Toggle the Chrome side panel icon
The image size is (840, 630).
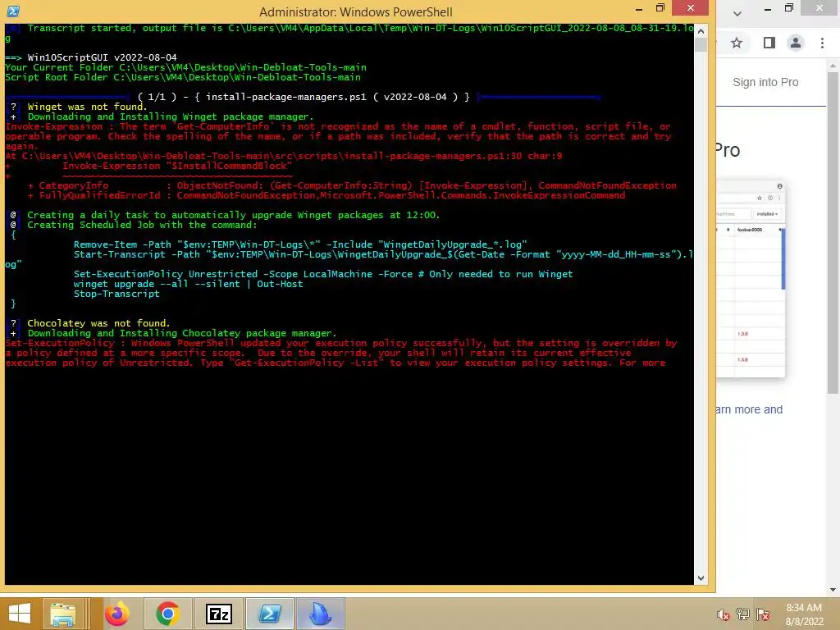(x=769, y=43)
